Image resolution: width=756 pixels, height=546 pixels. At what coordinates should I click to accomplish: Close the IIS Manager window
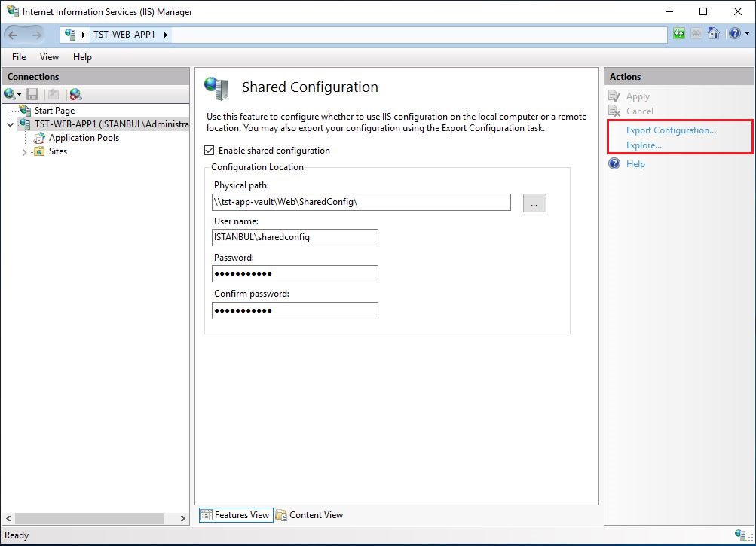point(738,11)
